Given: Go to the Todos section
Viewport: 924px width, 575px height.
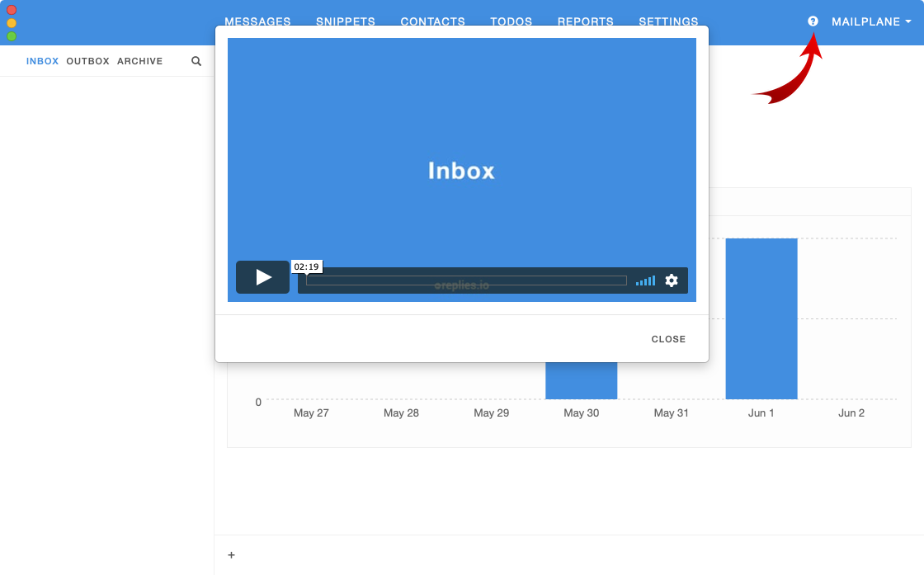Looking at the screenshot, I should pos(511,21).
